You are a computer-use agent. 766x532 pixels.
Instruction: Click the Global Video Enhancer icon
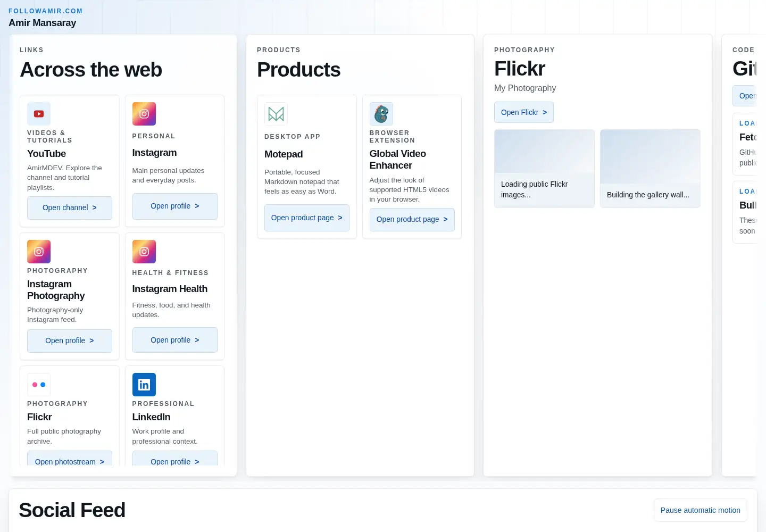click(381, 114)
